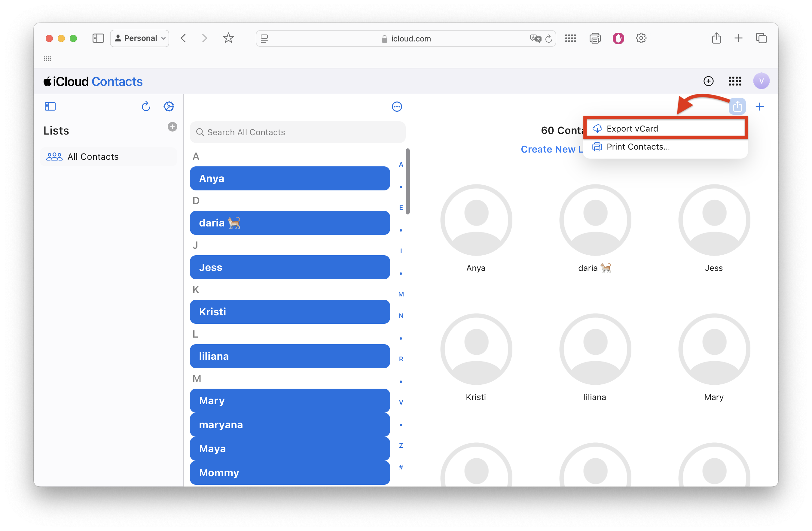Click Jess's avatar thumbnail
Image resolution: width=812 pixels, height=531 pixels.
click(714, 220)
